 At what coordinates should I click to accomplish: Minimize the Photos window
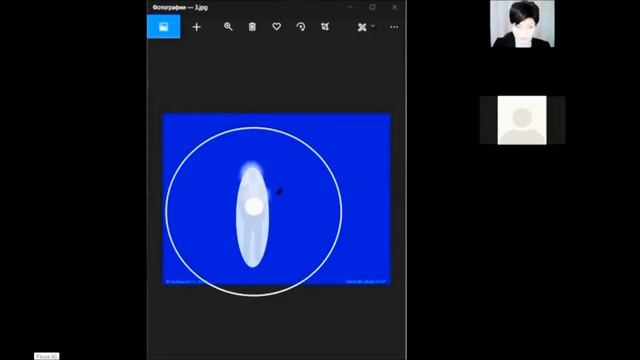[x=350, y=7]
